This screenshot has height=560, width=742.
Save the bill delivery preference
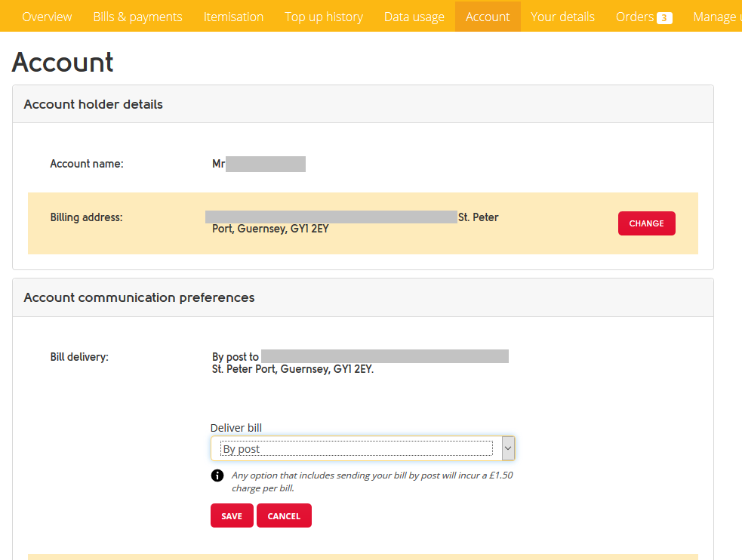click(x=232, y=516)
